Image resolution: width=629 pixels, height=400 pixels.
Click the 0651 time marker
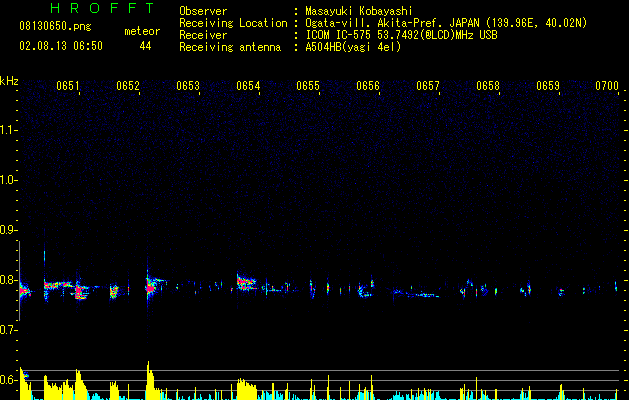[67, 86]
